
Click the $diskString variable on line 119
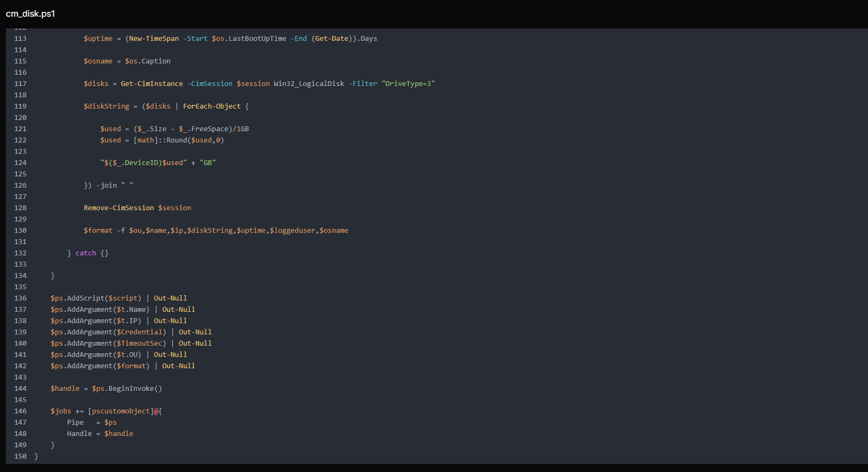pyautogui.click(x=106, y=106)
